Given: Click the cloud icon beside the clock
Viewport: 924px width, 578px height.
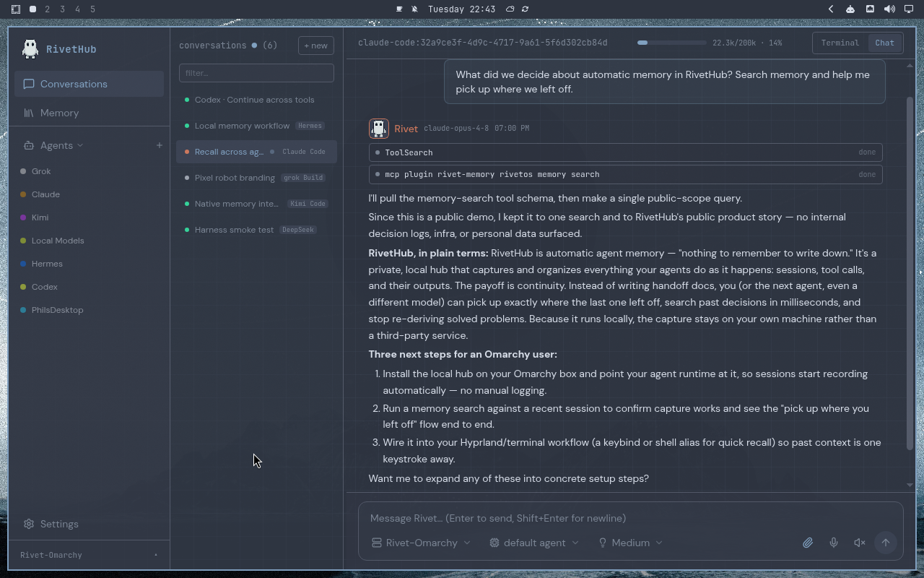Looking at the screenshot, I should [x=510, y=9].
